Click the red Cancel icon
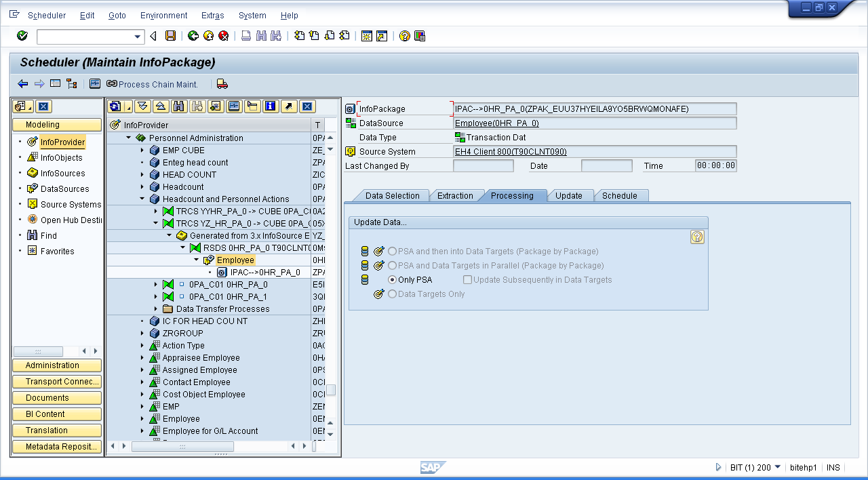Screen dimensions: 868x480 click(223, 36)
